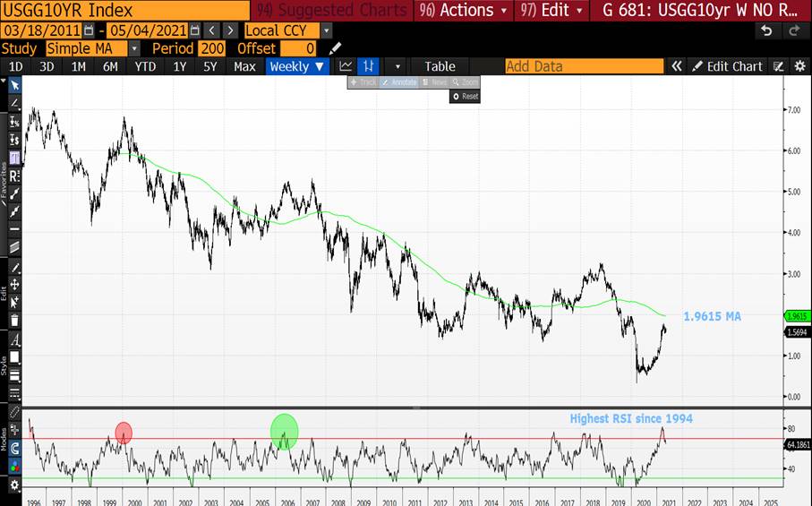This screenshot has width=812, height=506.
Task: Click the edit note icon beside Edit Chart
Action: click(778, 66)
